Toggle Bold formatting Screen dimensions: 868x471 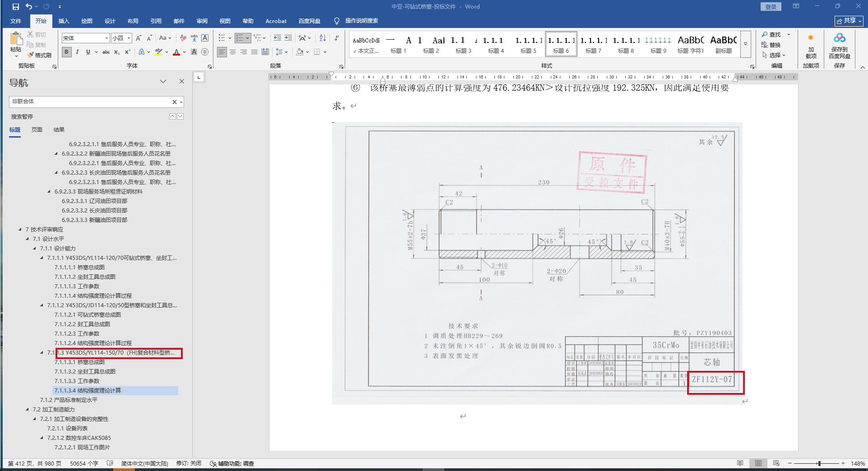click(x=67, y=52)
